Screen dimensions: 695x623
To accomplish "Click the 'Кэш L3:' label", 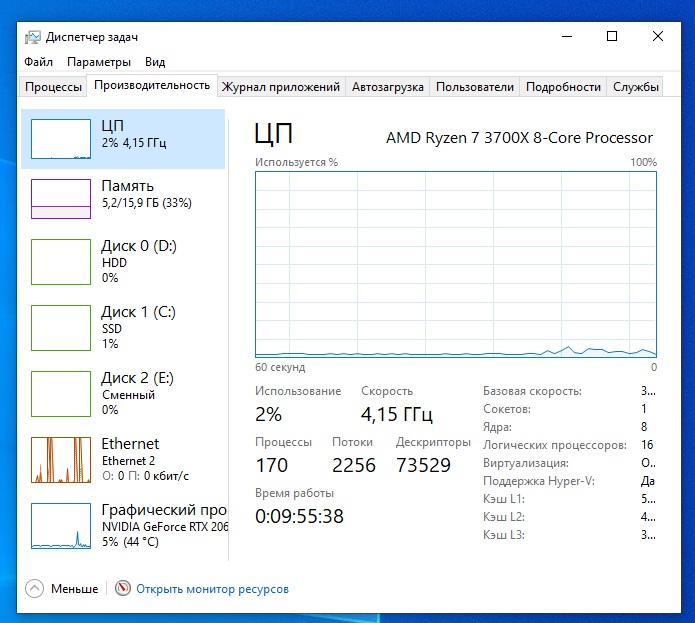I will [504, 535].
